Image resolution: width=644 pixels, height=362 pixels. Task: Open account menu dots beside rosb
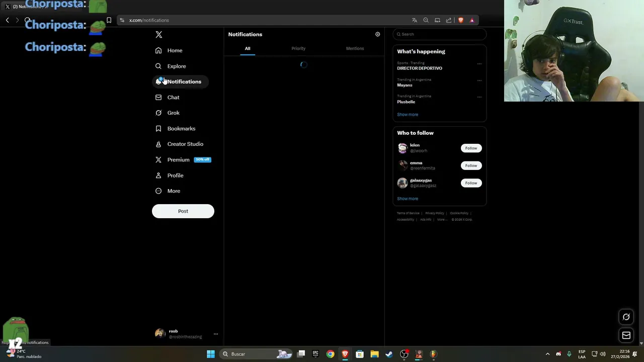216,334
